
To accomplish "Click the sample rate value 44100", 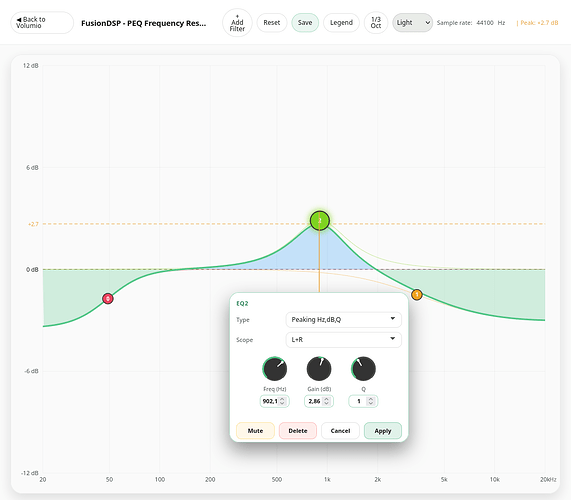I will [485, 23].
